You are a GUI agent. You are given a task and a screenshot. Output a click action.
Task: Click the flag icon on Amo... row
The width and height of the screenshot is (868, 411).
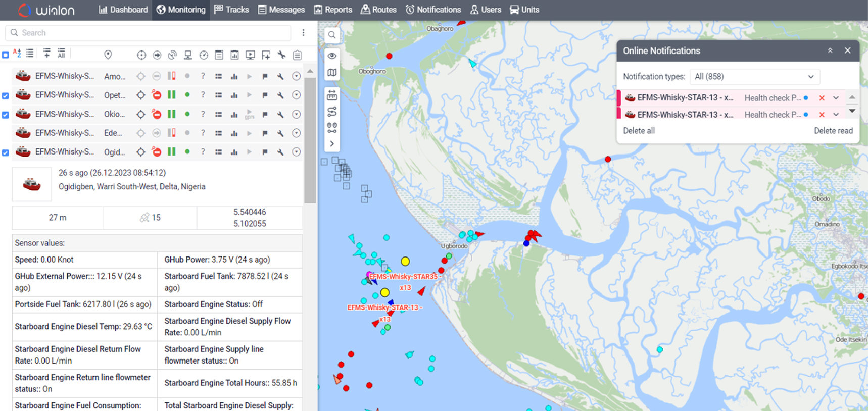265,77
